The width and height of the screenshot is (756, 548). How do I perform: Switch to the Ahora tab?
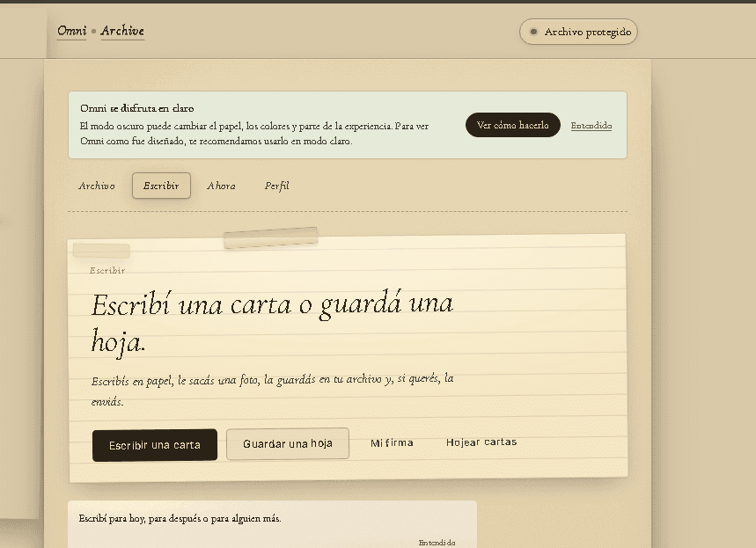click(x=221, y=186)
